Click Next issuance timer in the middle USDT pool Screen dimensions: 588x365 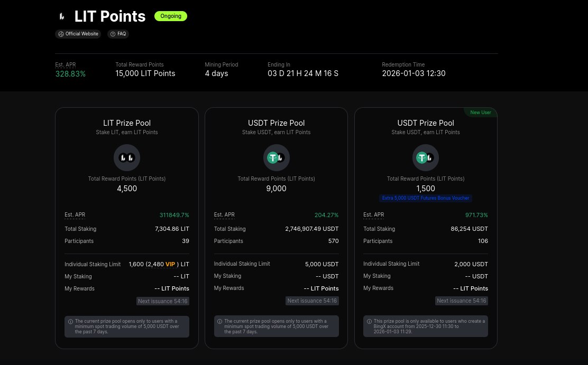point(312,301)
